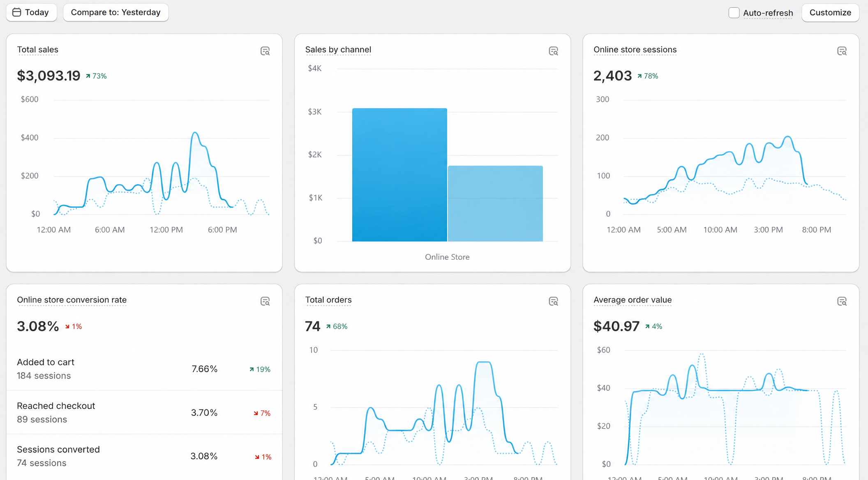Select the Sessions converted row label
868x480 pixels.
(58, 449)
